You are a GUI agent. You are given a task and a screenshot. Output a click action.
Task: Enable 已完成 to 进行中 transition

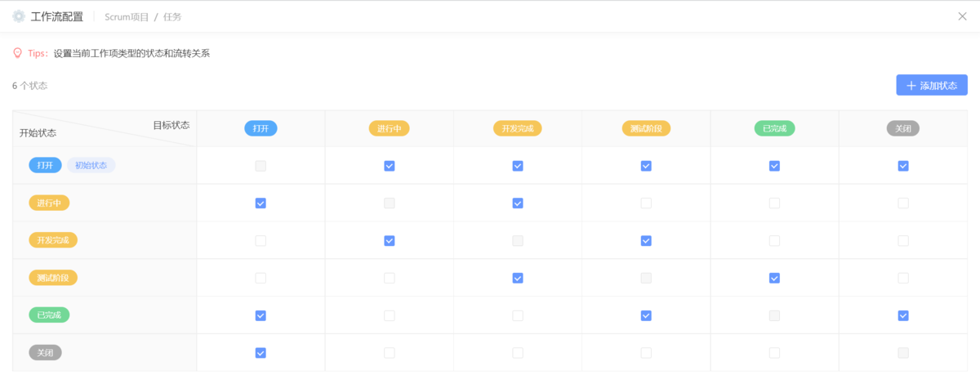pos(390,315)
